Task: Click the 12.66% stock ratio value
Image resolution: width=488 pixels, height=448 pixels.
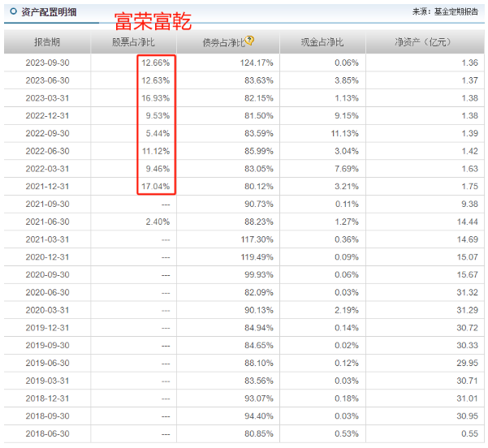Action: click(156, 62)
